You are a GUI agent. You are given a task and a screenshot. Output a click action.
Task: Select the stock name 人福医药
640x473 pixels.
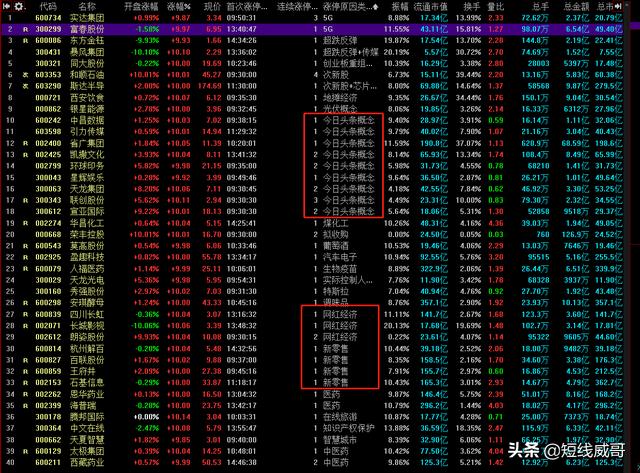coord(87,269)
